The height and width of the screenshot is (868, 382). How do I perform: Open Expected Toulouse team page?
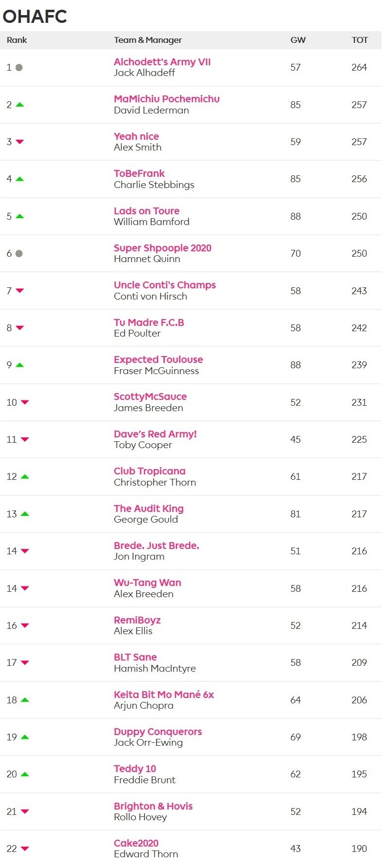point(158,359)
